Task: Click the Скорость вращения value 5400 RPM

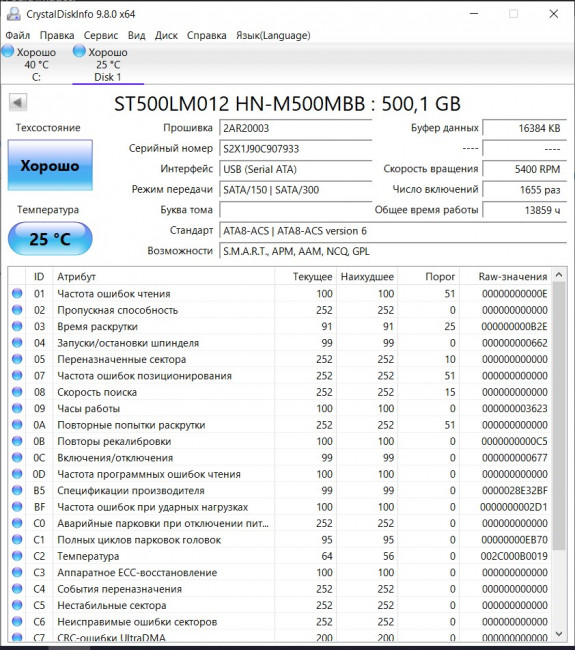Action: point(524,169)
